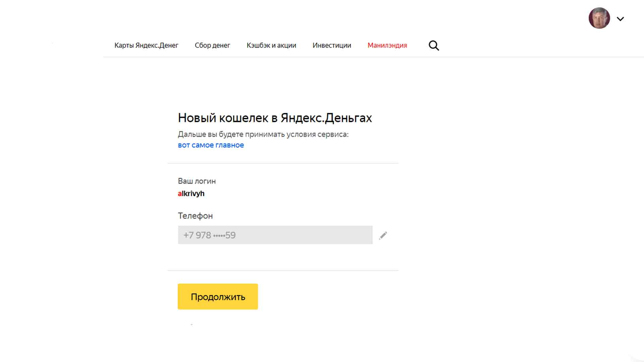Open the Кэшбэк и акции section
The image size is (644, 362).
pos(271,45)
